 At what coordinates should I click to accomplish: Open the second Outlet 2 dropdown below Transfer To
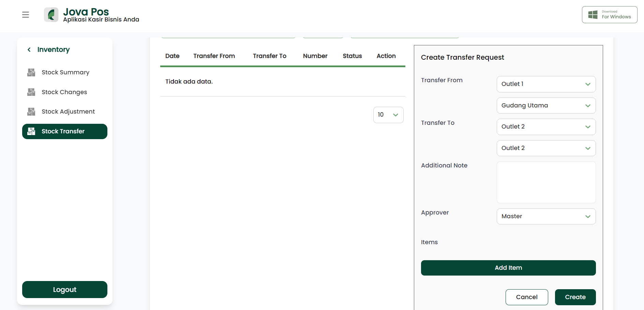(x=546, y=148)
